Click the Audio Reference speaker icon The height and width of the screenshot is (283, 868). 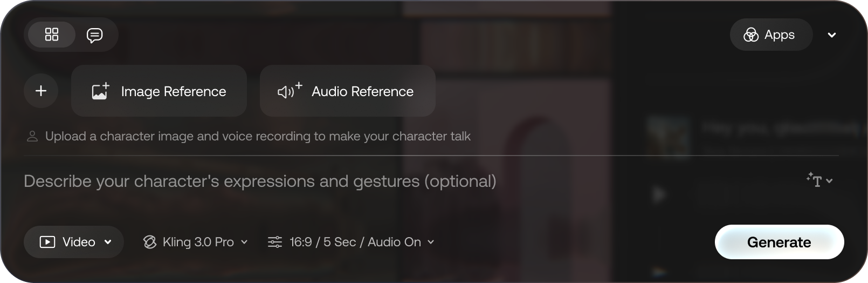point(290,91)
